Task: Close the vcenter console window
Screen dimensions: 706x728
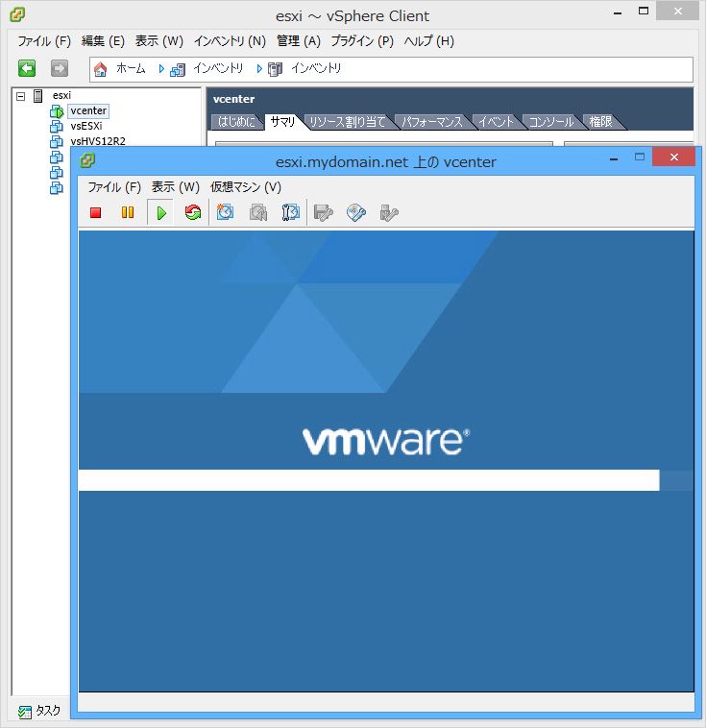Action: [x=674, y=157]
